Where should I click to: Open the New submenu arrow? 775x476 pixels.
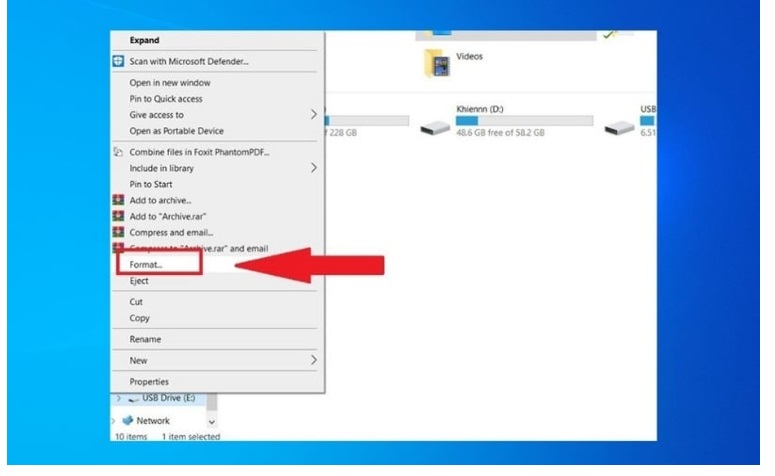[x=313, y=360]
